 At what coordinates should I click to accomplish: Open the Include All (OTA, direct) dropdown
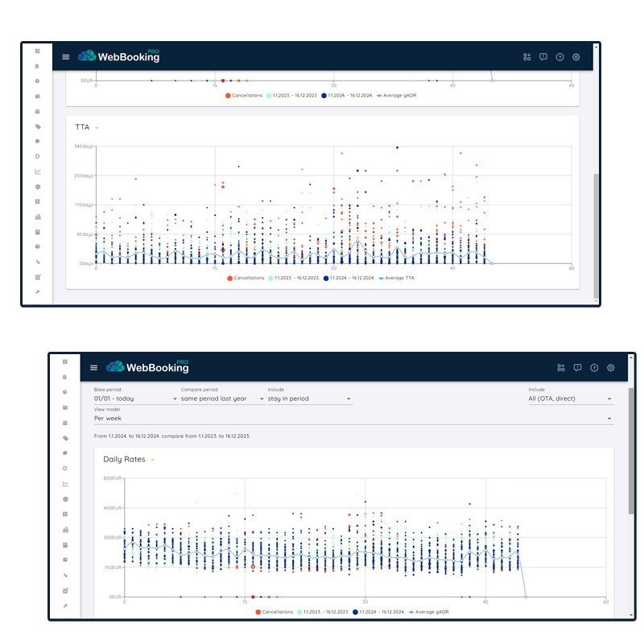coord(570,398)
